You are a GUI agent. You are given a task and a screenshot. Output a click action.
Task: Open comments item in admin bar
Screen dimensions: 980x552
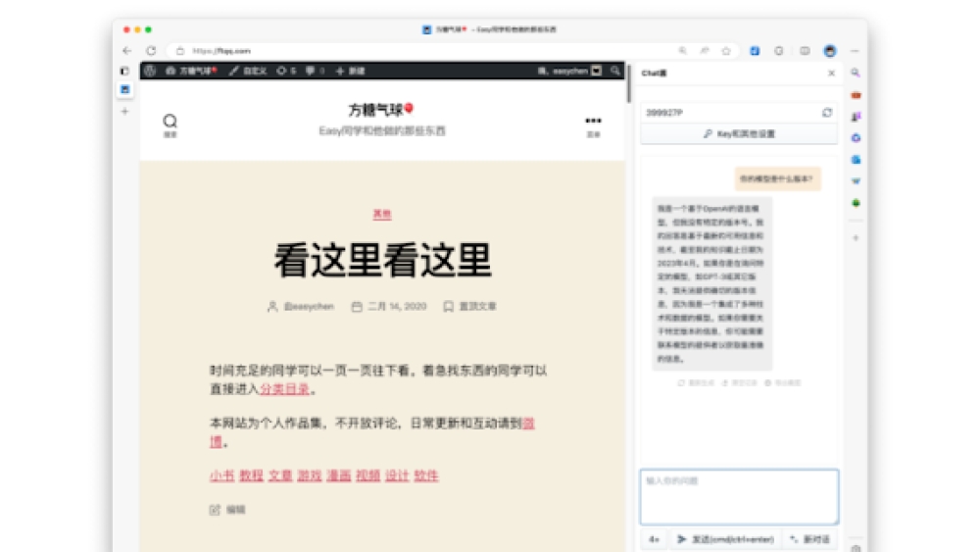[315, 71]
